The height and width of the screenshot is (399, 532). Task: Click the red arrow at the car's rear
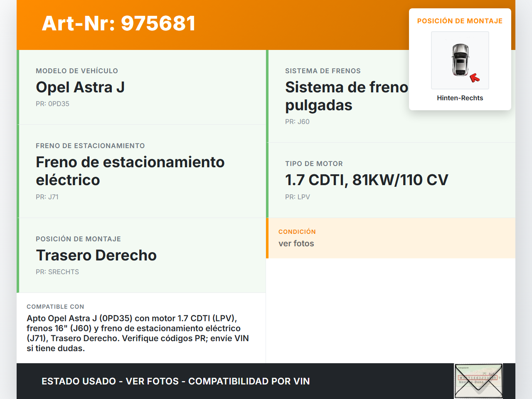click(x=474, y=78)
